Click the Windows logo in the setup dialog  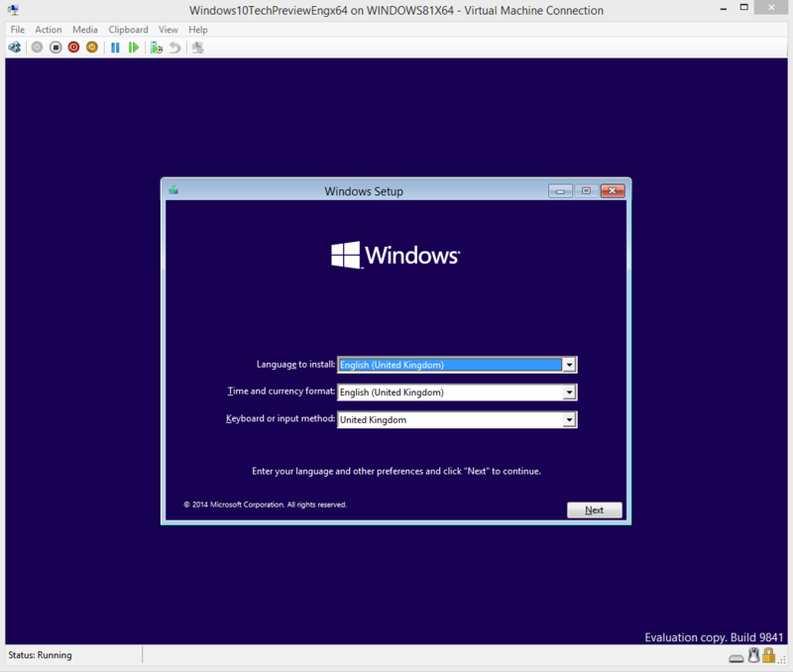(x=396, y=255)
